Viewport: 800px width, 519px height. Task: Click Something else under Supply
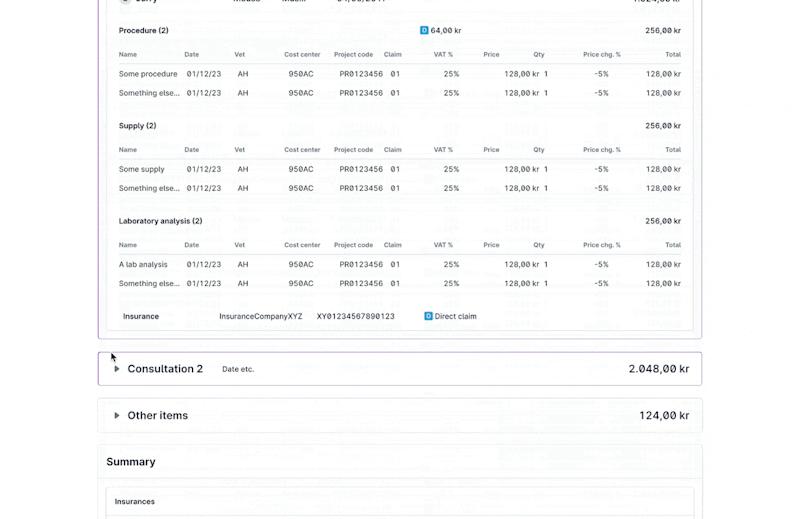[x=149, y=188]
